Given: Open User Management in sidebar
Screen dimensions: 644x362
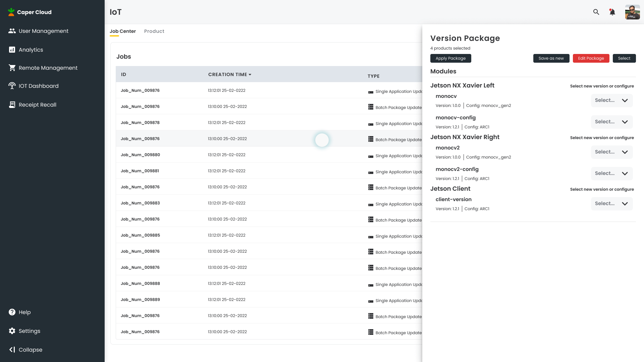Looking at the screenshot, I should tap(43, 31).
